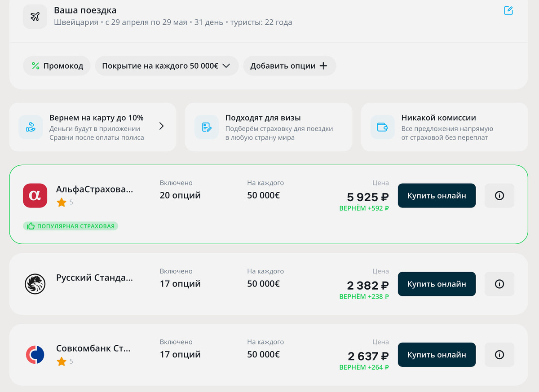Select the 2 637 ₽ price text
This screenshot has width=539, height=392.
pos(368,355)
